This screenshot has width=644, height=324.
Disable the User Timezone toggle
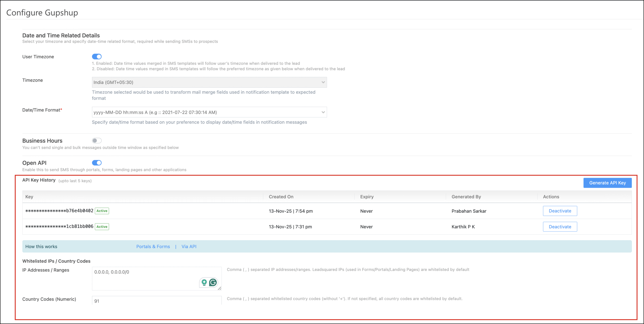click(x=97, y=57)
